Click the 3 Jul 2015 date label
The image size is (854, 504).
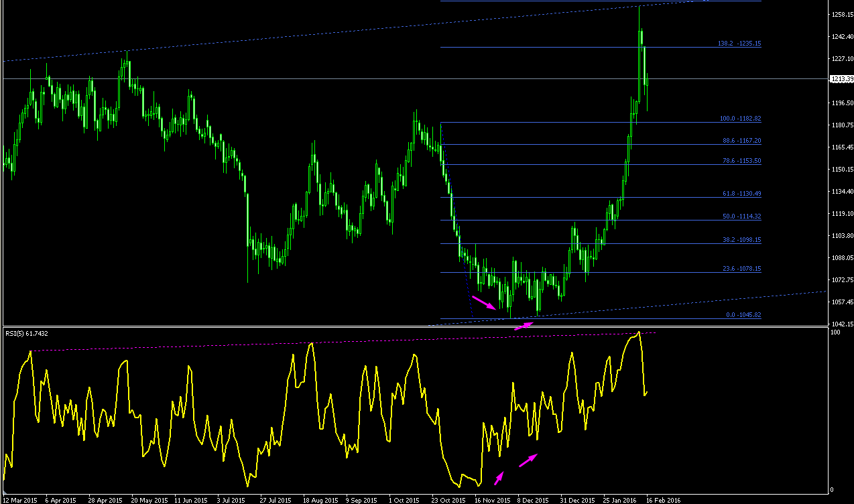click(232, 500)
